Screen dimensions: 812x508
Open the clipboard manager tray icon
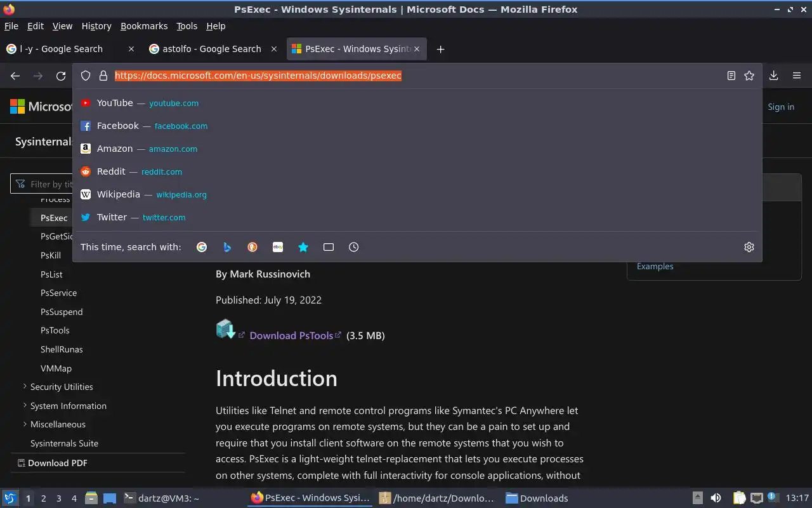click(739, 498)
